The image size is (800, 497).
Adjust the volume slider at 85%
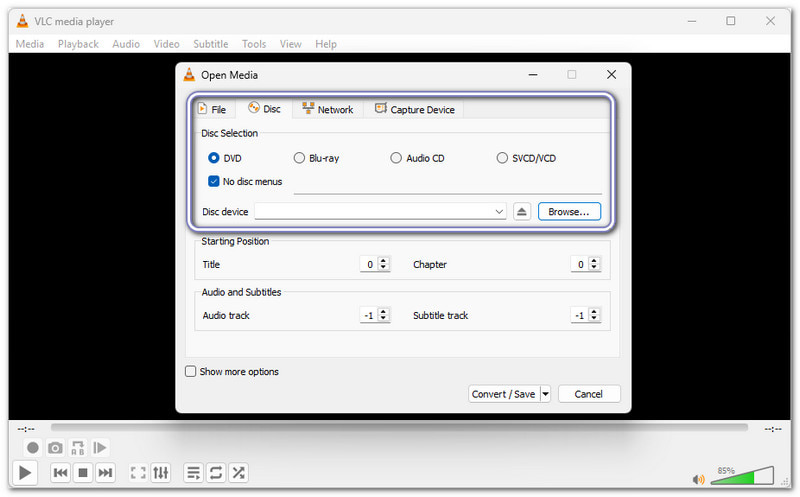(x=742, y=476)
